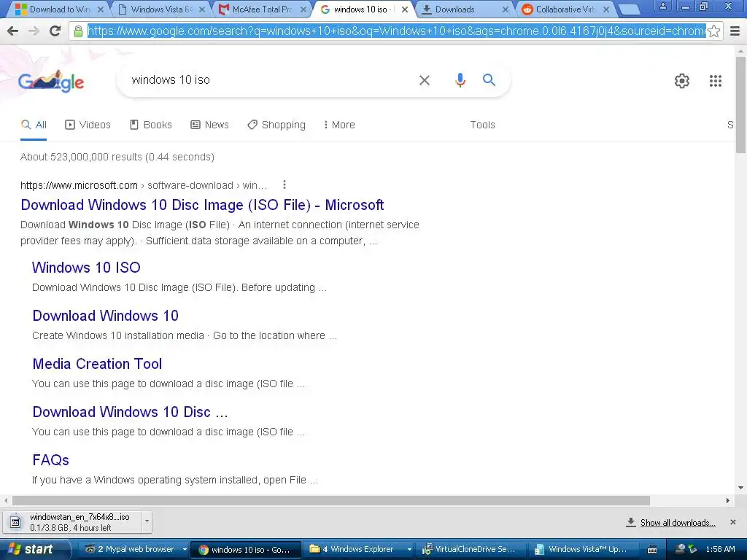Click the forward navigation arrow
747x560 pixels.
(x=34, y=31)
